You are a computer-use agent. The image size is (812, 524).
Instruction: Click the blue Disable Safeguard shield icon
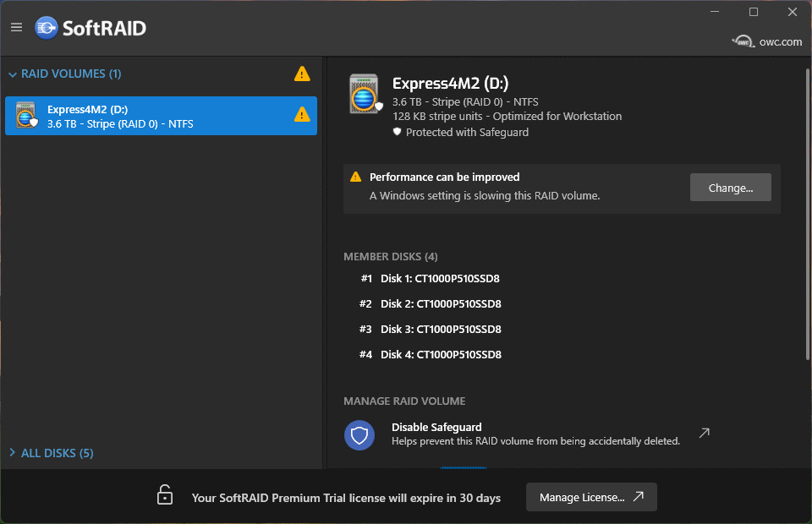click(x=359, y=435)
